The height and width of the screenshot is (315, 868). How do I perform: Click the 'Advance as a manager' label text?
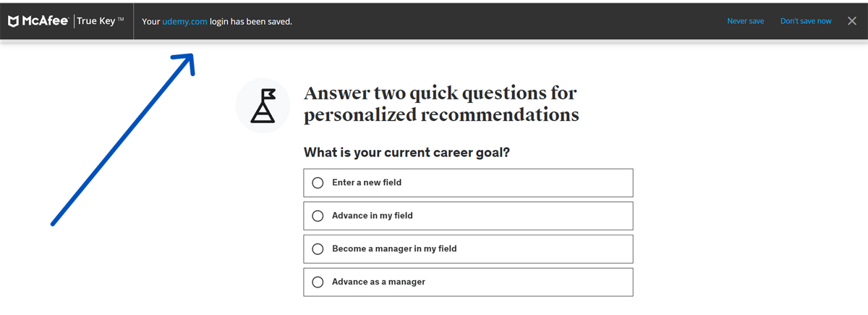[x=378, y=282]
